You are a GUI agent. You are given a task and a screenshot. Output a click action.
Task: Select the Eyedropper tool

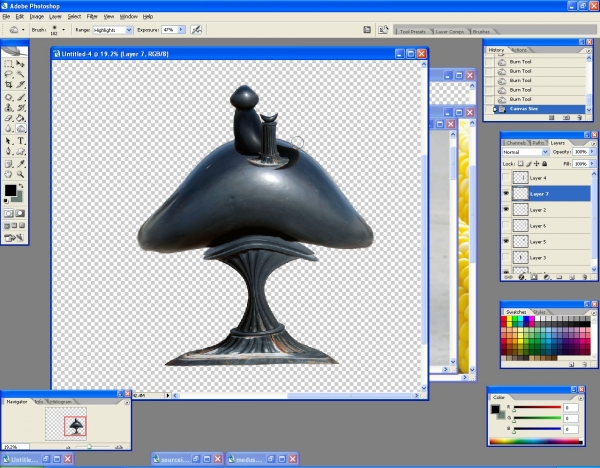(20, 164)
